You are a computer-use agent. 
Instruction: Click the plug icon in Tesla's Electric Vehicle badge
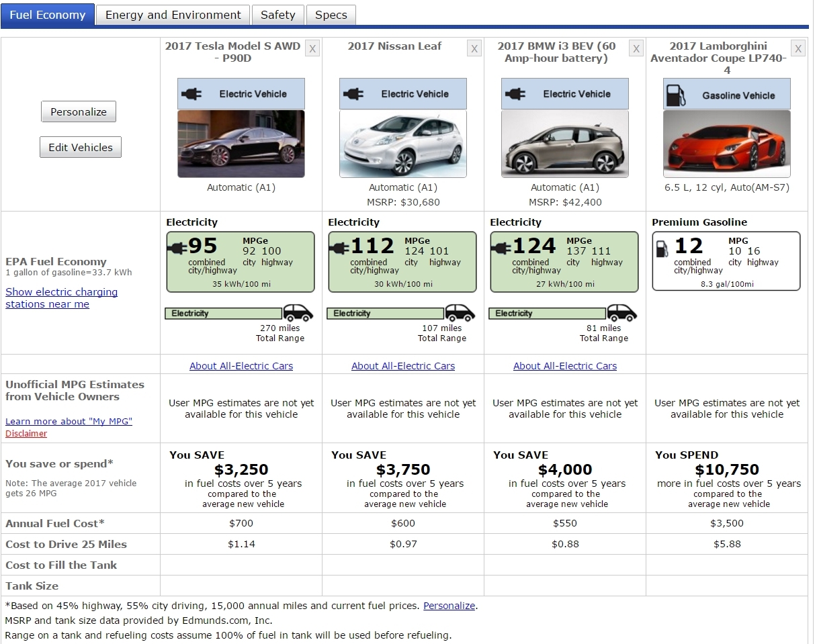(191, 94)
